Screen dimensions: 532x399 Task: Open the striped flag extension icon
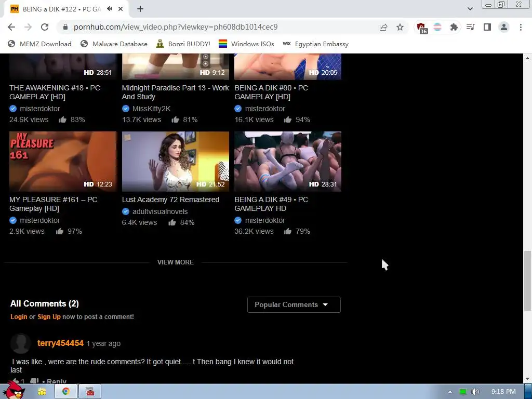437,27
